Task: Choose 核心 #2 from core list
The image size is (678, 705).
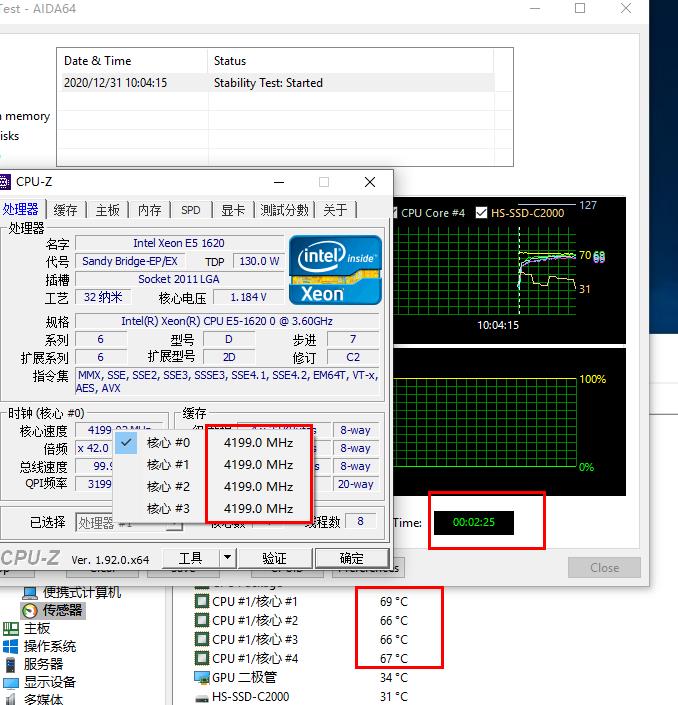Action: tap(167, 487)
